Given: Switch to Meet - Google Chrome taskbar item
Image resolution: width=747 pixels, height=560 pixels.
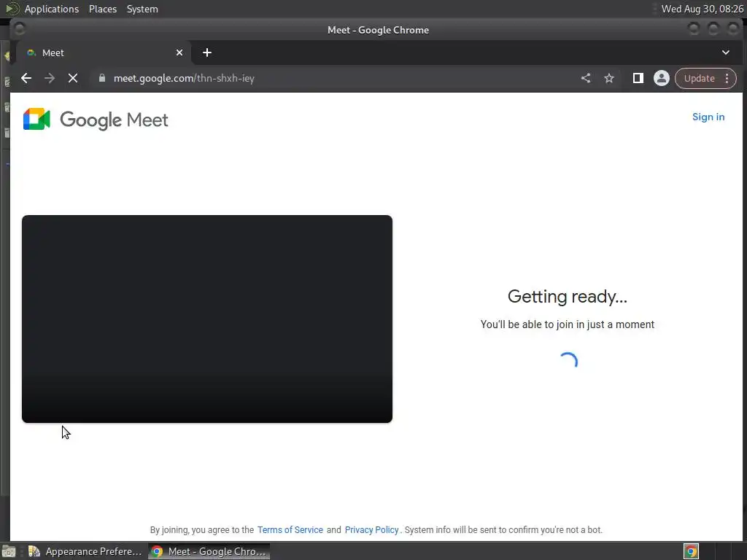Looking at the screenshot, I should pyautogui.click(x=209, y=551).
